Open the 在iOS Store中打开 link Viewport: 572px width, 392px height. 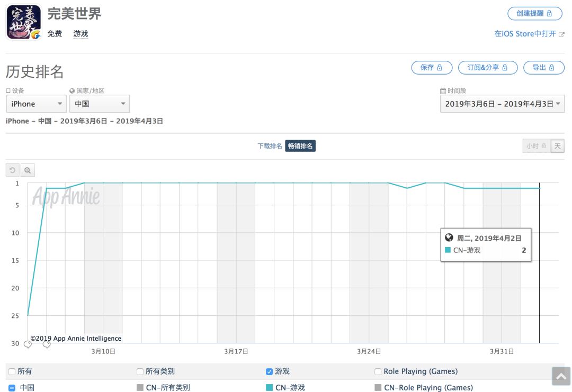[525, 34]
